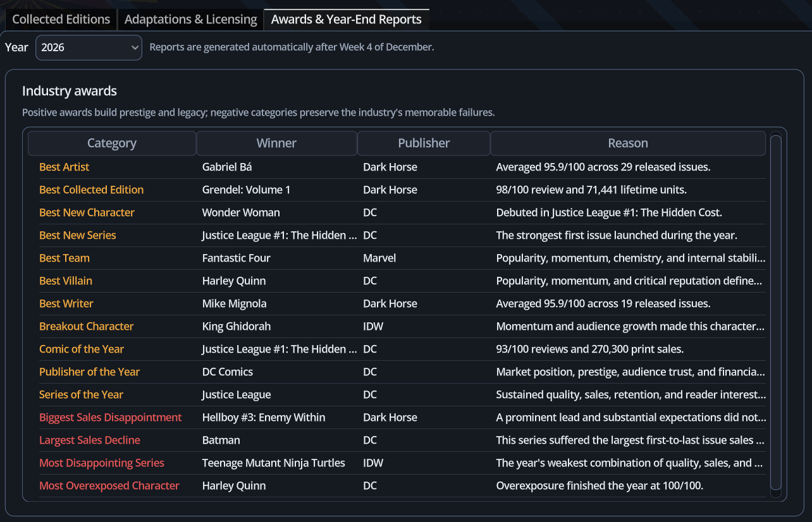Select the Publisher of the Year category
Screen dimensions: 812x522
pos(89,372)
